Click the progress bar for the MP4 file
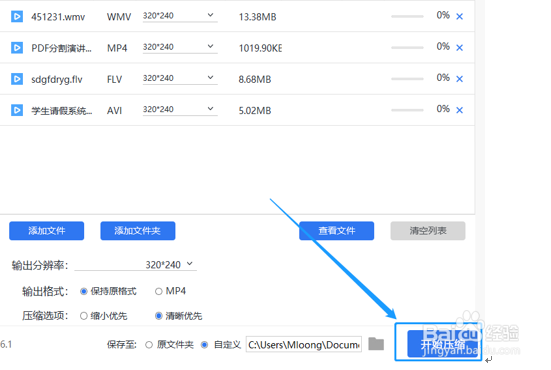 (x=407, y=48)
